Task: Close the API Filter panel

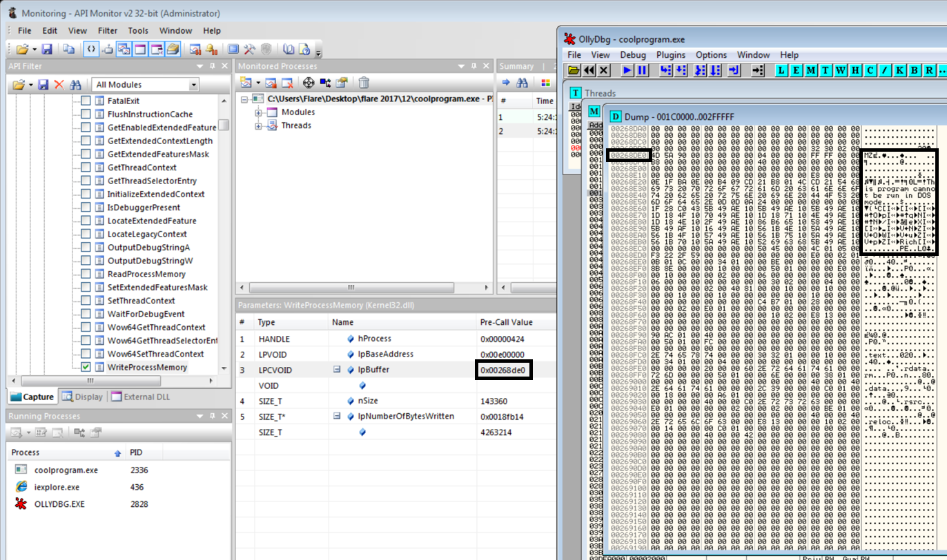Action: click(224, 66)
